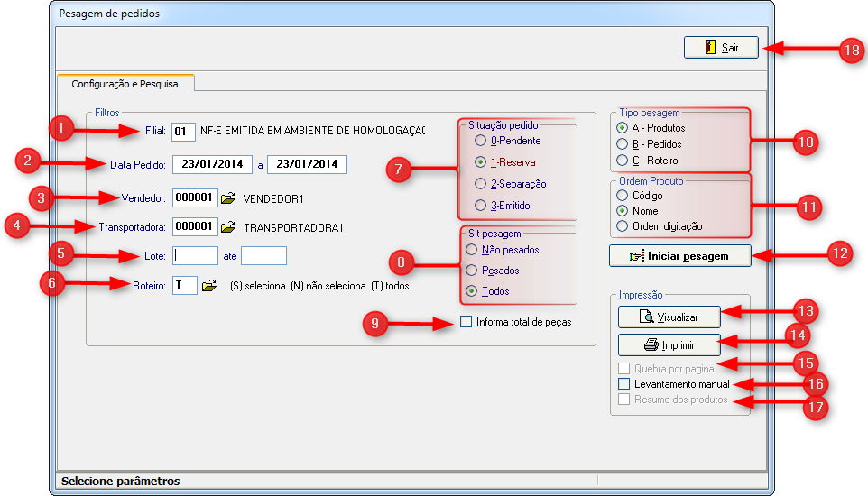868x496 pixels.
Task: Preview report with the Visualizar button
Action: pyautogui.click(x=669, y=317)
